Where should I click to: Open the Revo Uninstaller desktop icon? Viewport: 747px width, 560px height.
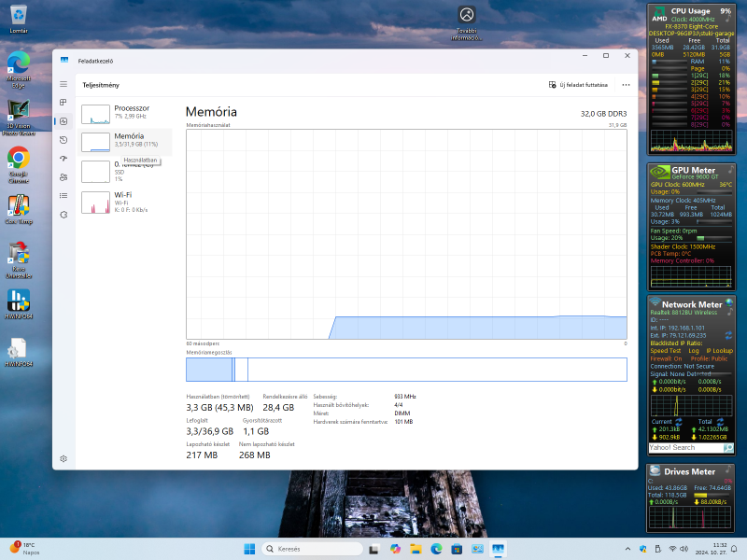click(x=19, y=260)
